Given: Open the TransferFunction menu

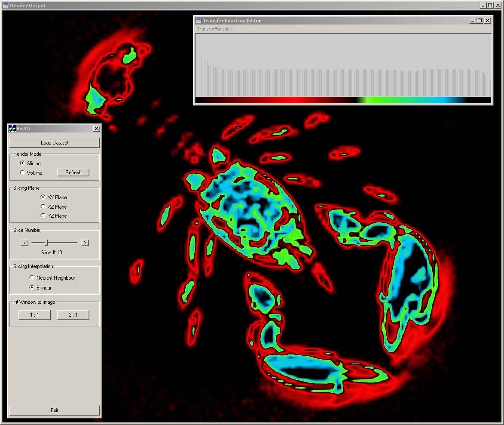Looking at the screenshot, I should [214, 29].
